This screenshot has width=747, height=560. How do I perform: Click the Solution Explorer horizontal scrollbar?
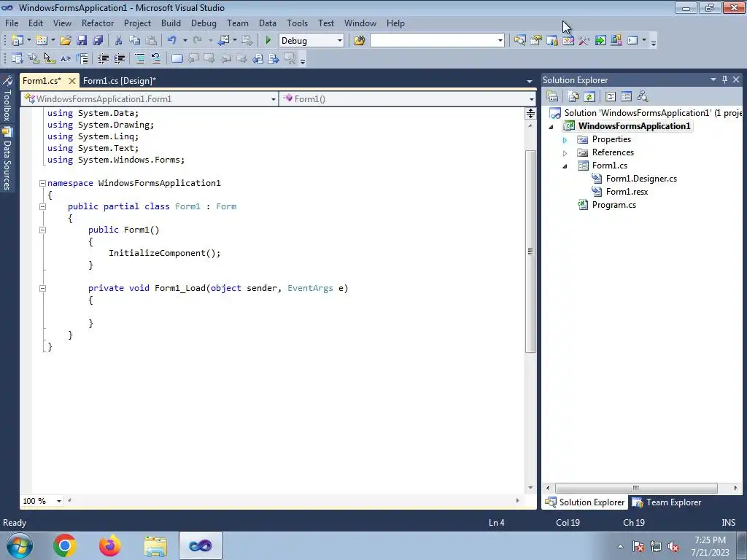(636, 488)
